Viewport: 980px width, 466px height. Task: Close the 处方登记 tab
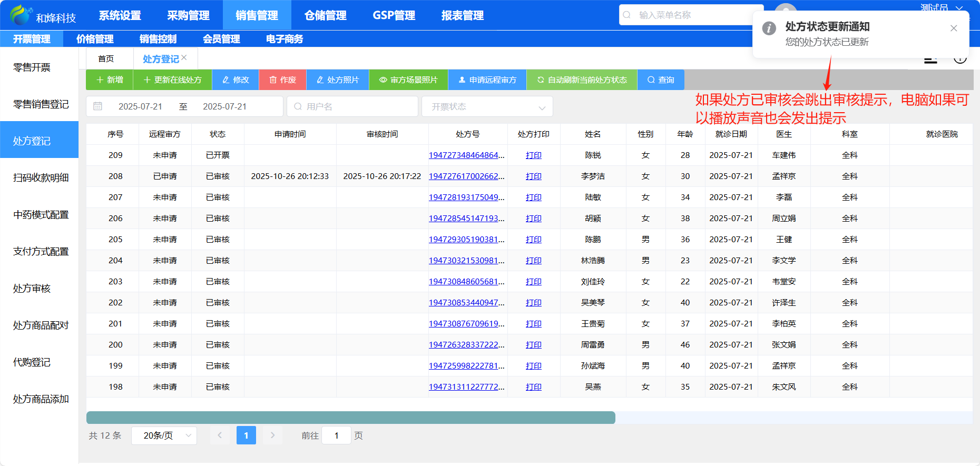click(x=184, y=57)
